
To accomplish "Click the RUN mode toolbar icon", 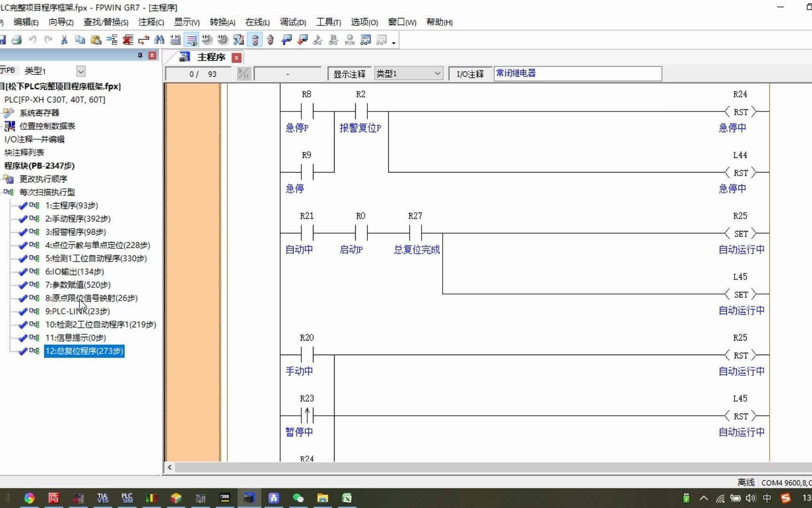I will (350, 40).
